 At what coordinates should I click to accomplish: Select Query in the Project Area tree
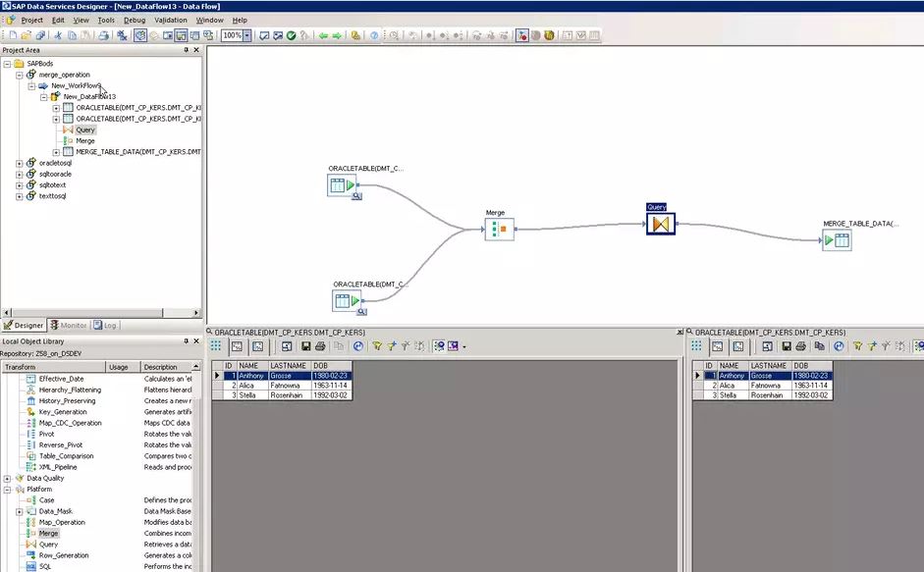pos(85,130)
